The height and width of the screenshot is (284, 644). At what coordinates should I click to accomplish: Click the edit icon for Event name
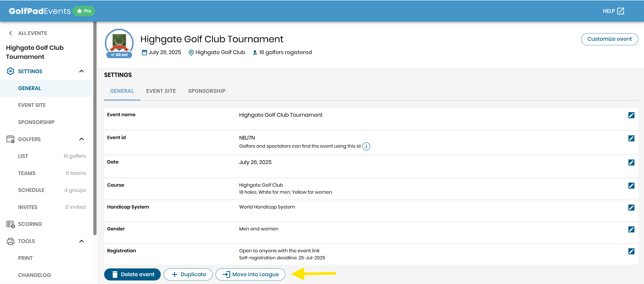point(631,115)
